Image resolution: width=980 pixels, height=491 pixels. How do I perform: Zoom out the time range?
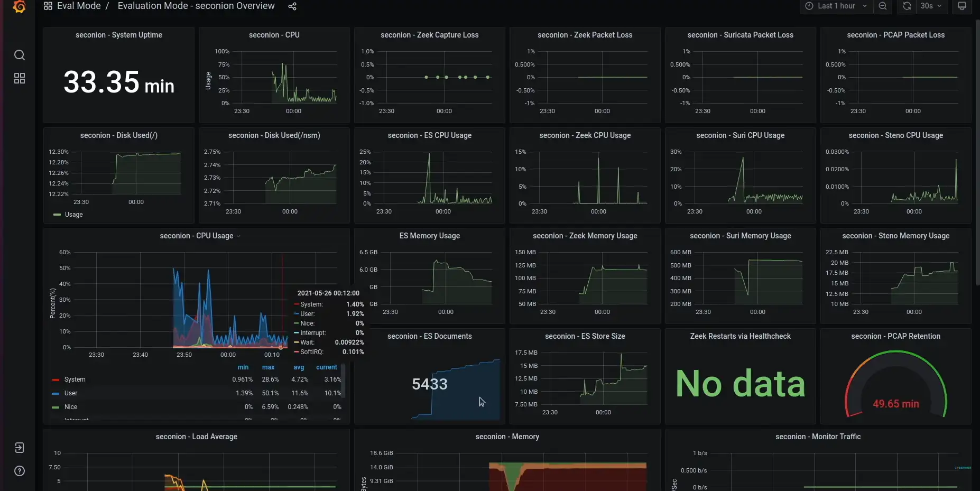[882, 6]
